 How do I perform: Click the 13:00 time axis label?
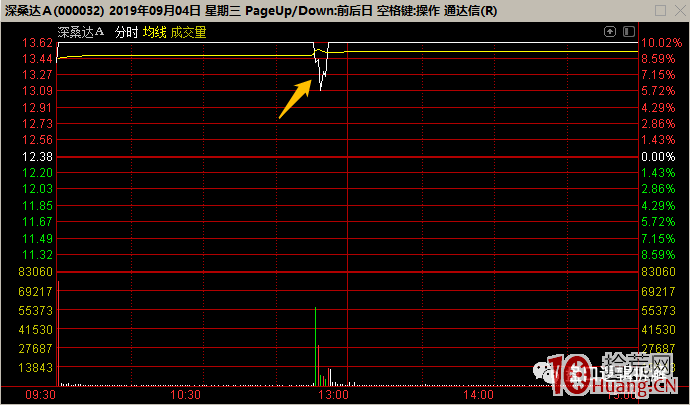(x=333, y=395)
